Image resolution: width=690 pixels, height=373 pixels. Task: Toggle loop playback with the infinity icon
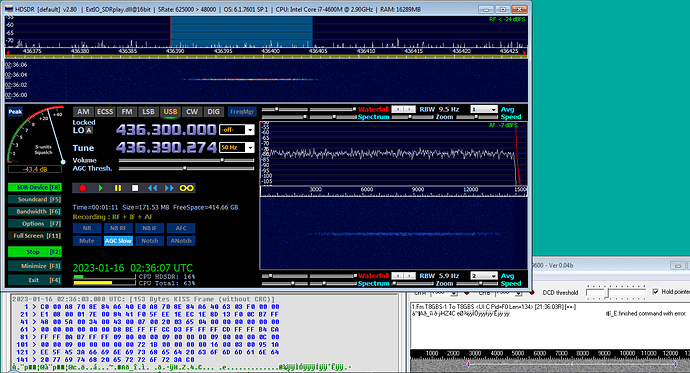[187, 188]
